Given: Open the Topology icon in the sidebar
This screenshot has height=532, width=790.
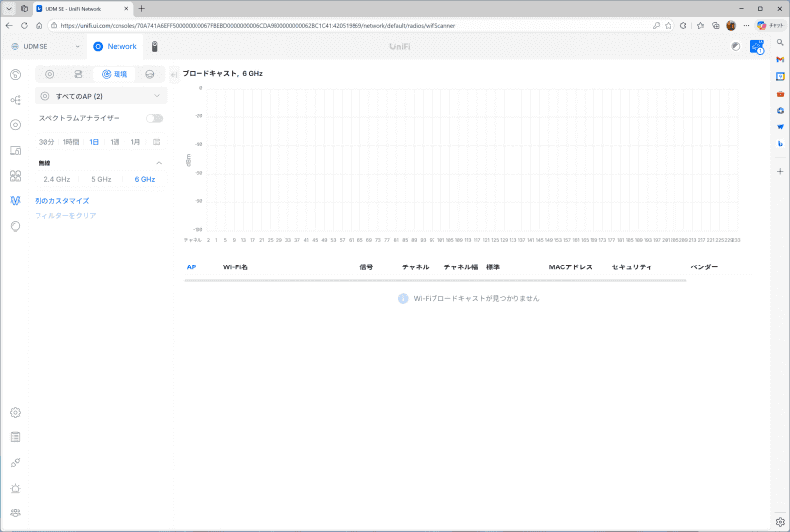Looking at the screenshot, I should (15, 100).
